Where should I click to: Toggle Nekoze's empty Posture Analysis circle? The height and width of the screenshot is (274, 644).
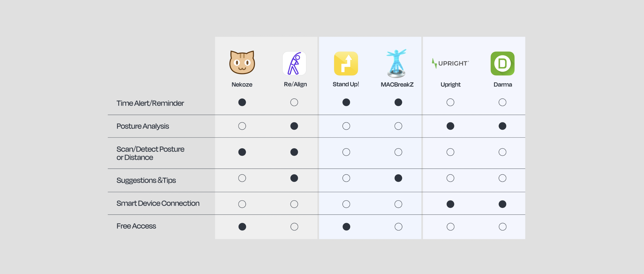[242, 126]
